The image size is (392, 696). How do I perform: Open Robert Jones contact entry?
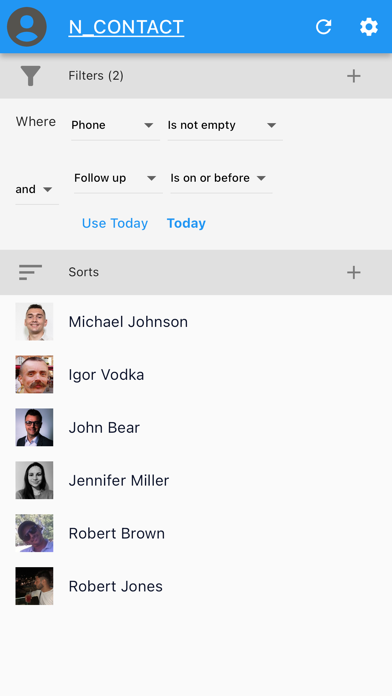coord(196,586)
